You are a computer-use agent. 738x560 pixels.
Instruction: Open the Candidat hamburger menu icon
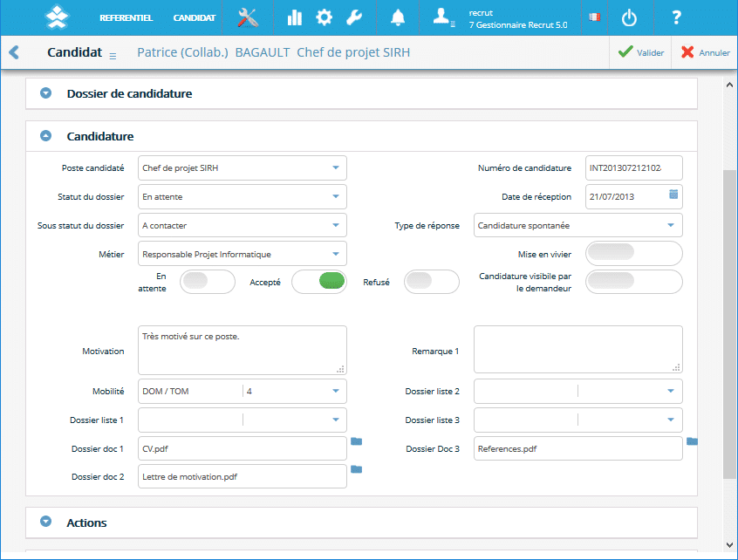(113, 56)
